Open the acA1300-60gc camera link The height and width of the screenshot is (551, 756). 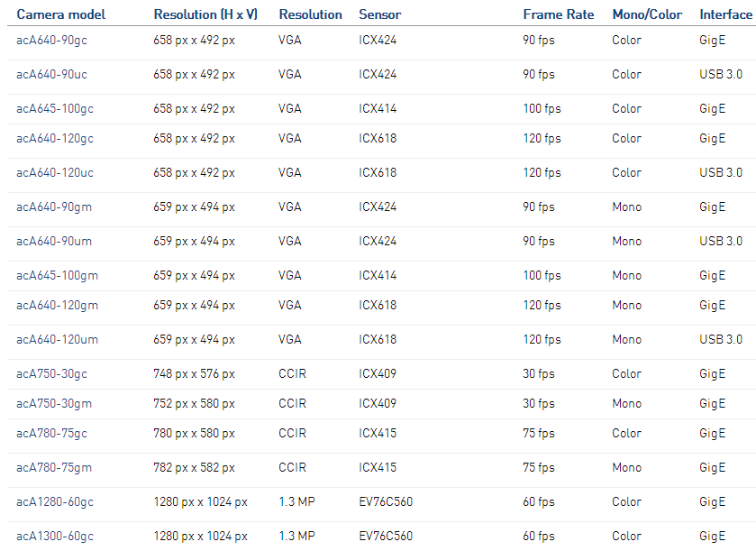pos(55,537)
